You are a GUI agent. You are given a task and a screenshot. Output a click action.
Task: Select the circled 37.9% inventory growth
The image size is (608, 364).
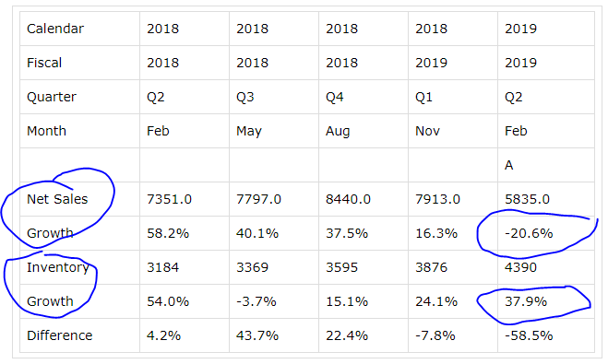(526, 301)
